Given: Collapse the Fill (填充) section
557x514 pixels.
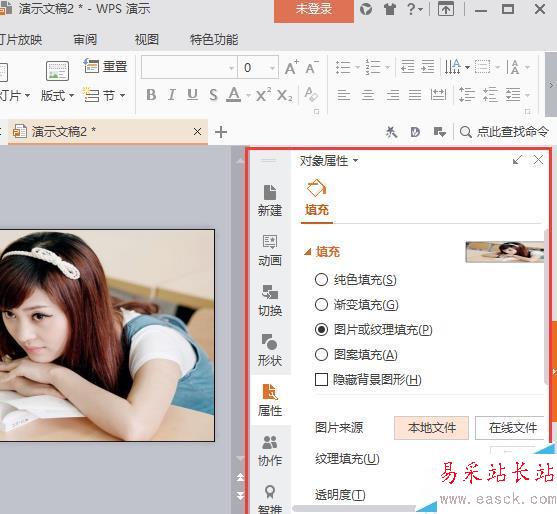Looking at the screenshot, I should pyautogui.click(x=308, y=252).
